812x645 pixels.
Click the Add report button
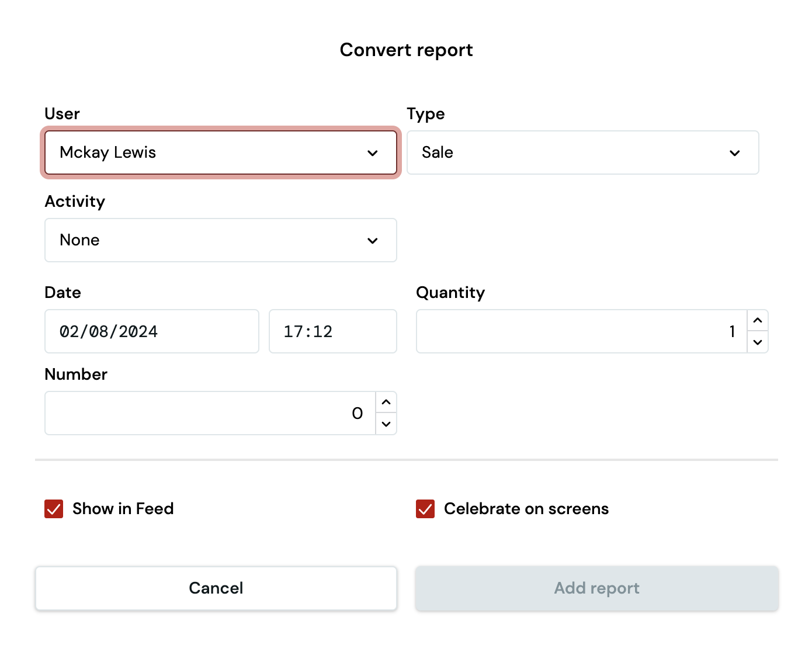pos(596,588)
